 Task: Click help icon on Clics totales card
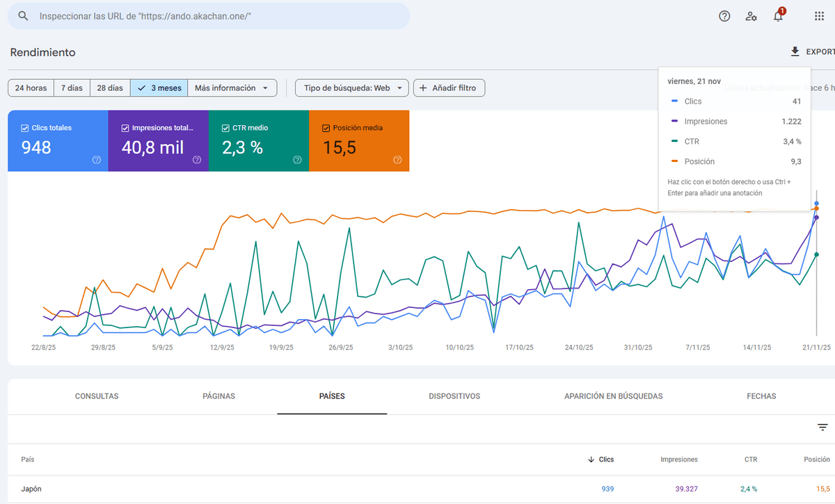[96, 160]
